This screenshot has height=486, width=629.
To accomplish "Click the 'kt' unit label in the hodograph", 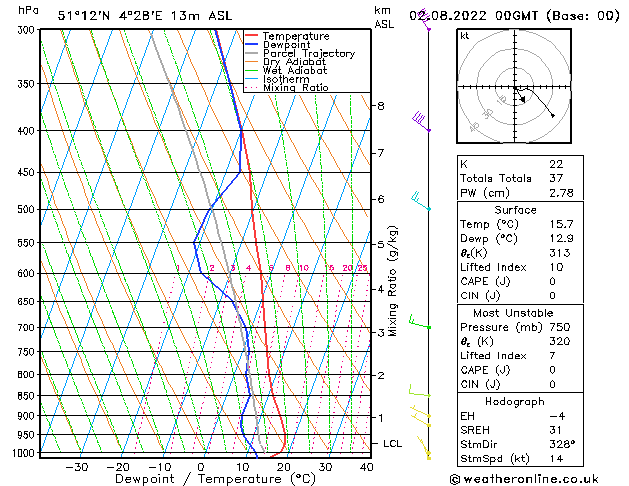I will click(x=465, y=36).
